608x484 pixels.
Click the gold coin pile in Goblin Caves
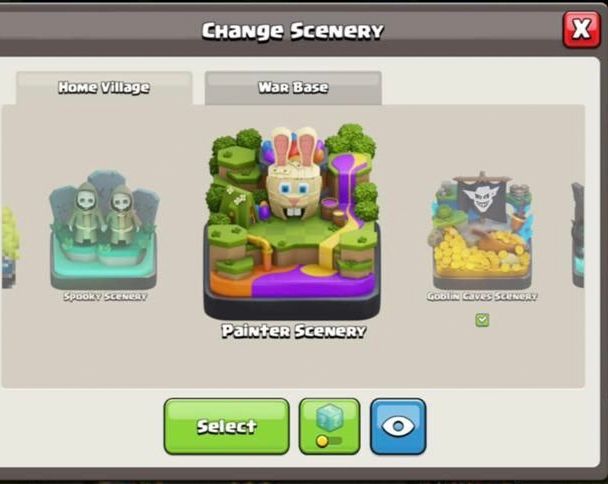click(481, 252)
